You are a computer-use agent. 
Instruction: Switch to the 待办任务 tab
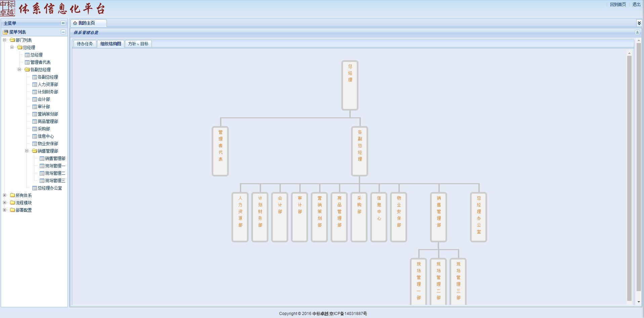click(x=85, y=44)
